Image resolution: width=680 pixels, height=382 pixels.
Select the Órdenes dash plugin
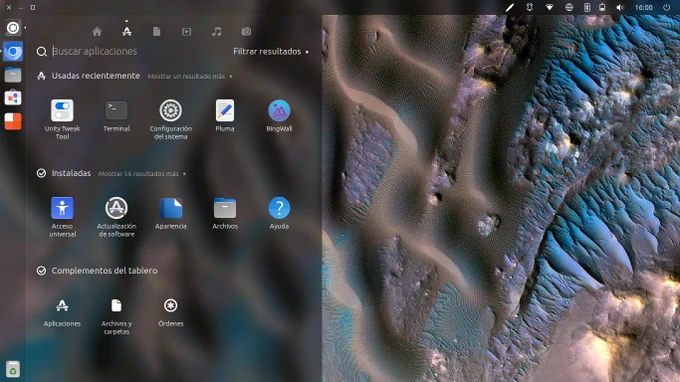pyautogui.click(x=170, y=313)
